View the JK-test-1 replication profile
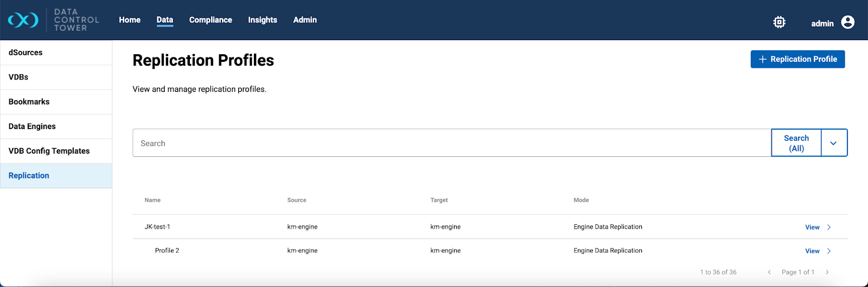The height and width of the screenshot is (287, 868). pos(812,227)
